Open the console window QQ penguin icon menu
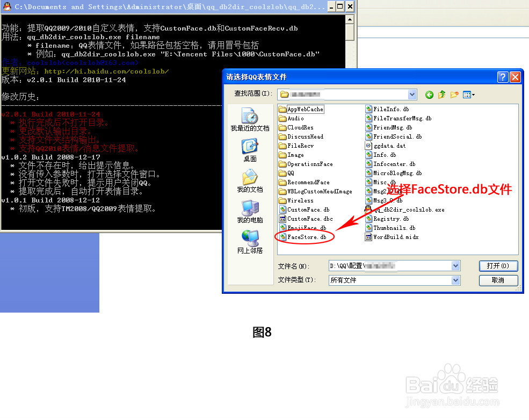This screenshot has height=420, width=529. [x=7, y=6]
